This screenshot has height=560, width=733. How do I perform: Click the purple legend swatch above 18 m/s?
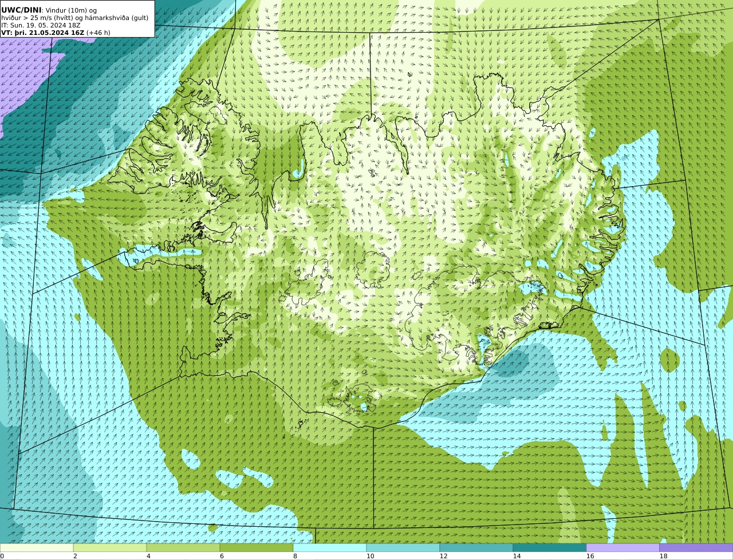pos(696,547)
